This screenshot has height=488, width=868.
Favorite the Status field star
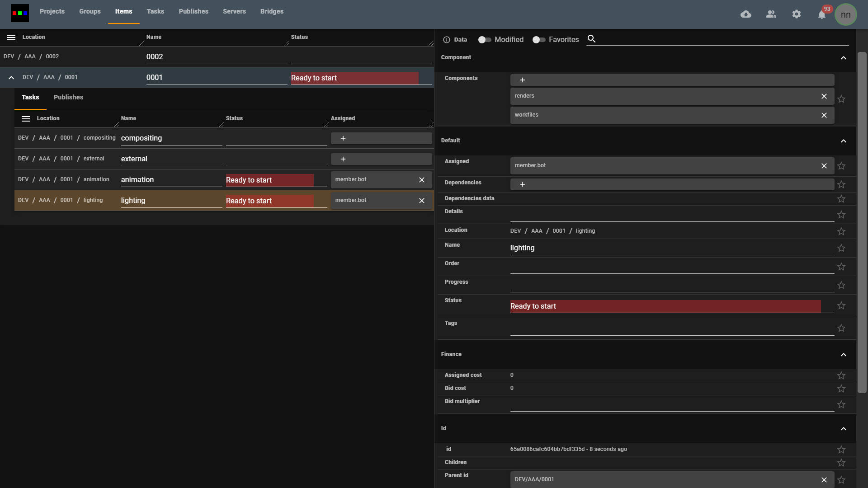click(841, 306)
